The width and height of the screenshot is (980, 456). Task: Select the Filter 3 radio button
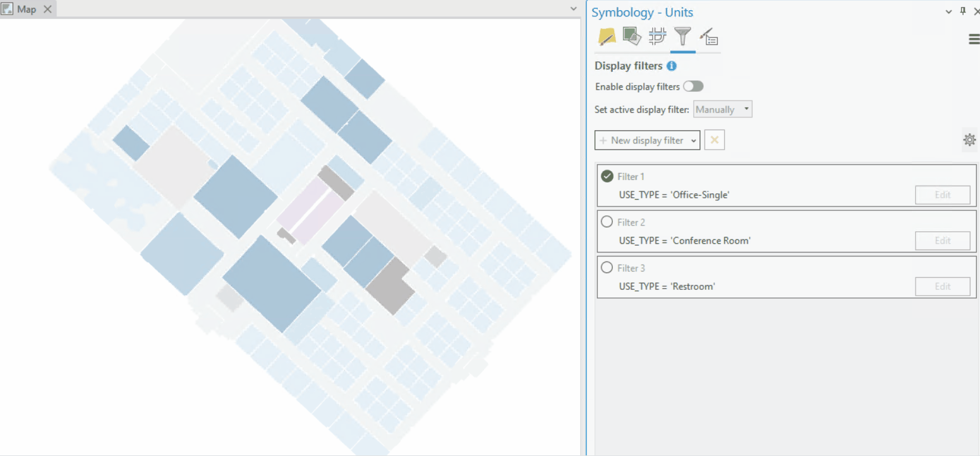607,267
